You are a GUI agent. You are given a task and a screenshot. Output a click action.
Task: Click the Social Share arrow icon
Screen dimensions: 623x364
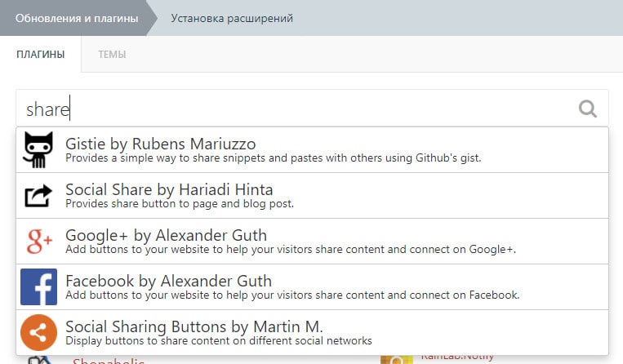[x=38, y=196]
